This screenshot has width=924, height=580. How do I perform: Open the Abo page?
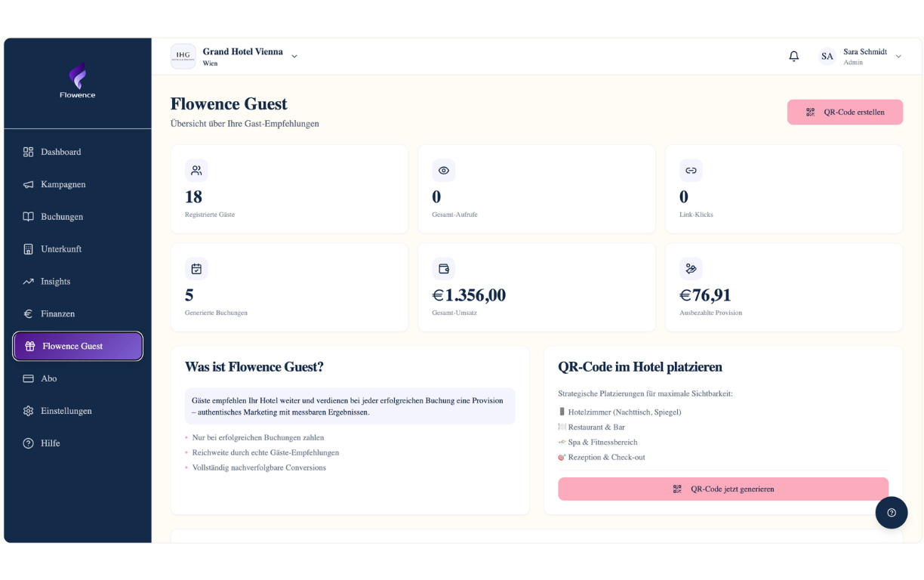tap(78, 378)
